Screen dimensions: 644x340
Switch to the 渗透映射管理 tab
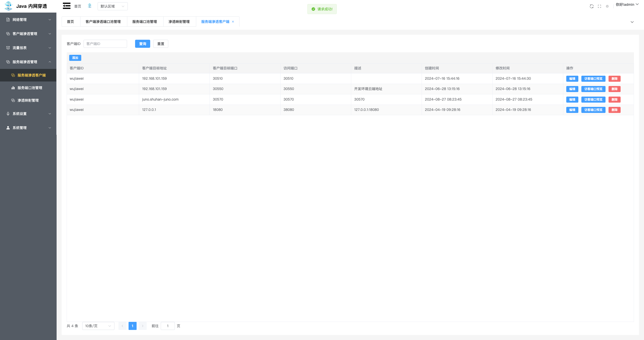pos(179,22)
